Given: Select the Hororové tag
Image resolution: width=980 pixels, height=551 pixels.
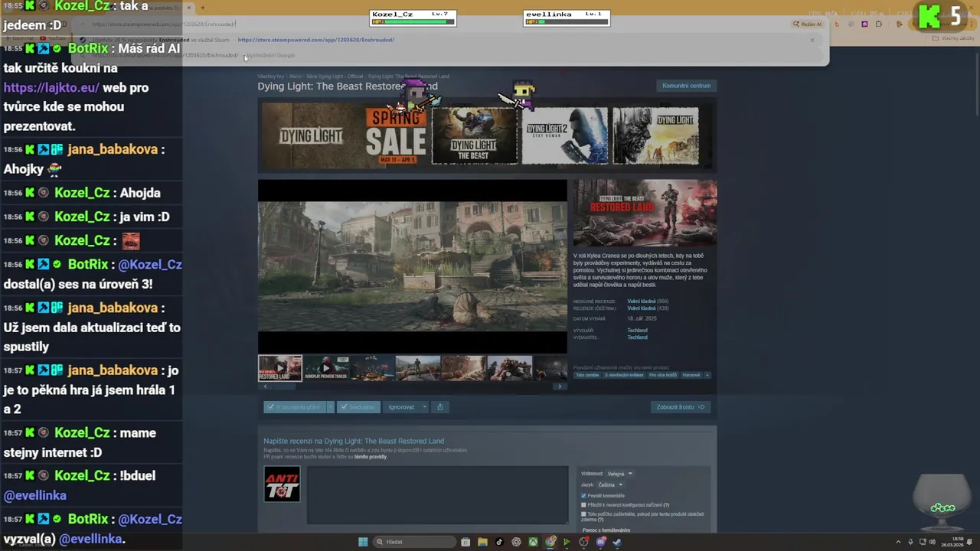Looking at the screenshot, I should [x=691, y=375].
